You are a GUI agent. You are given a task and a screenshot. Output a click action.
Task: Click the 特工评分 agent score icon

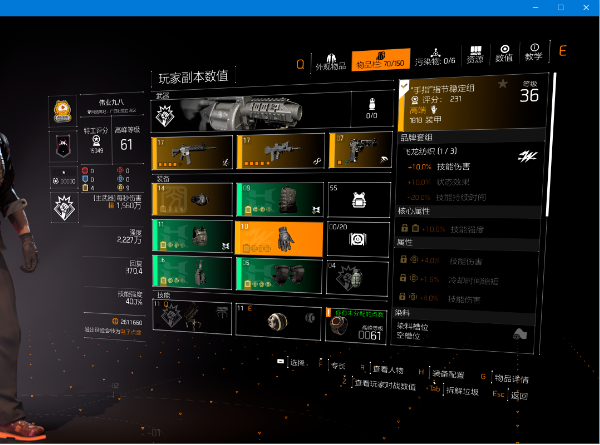point(96,141)
